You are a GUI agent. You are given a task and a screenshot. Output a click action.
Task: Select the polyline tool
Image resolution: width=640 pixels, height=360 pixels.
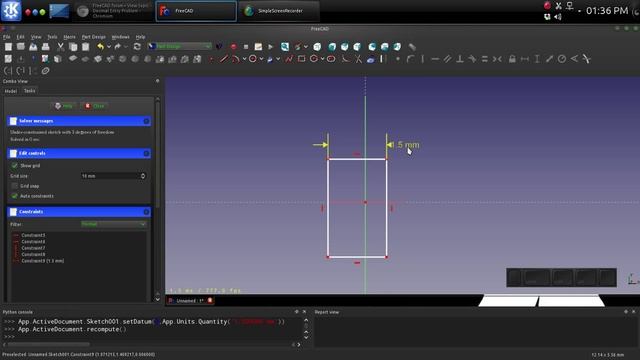pos(289,59)
